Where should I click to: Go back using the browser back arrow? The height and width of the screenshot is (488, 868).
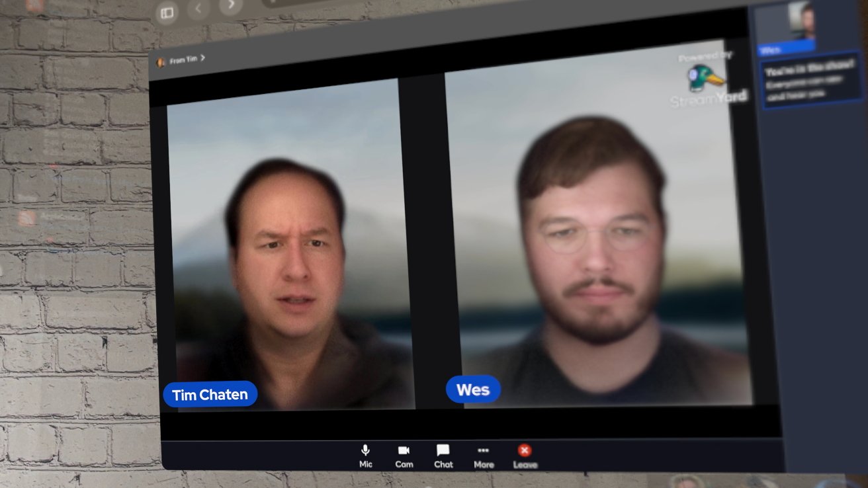tap(198, 9)
